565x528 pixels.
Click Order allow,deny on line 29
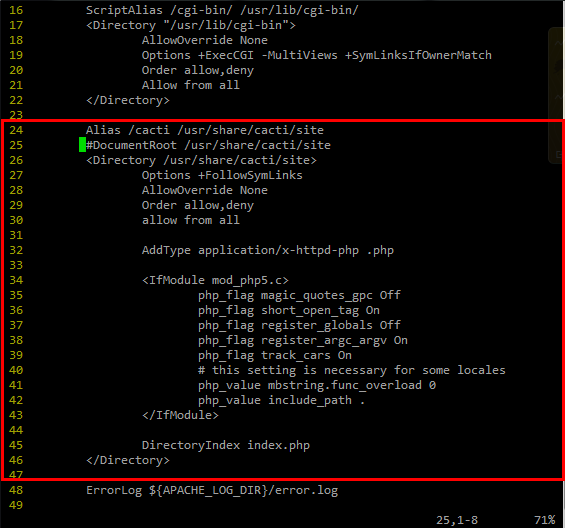click(197, 205)
